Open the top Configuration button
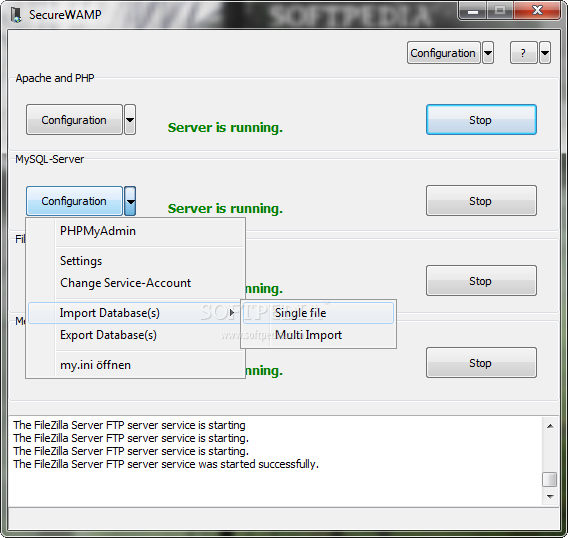 click(443, 53)
